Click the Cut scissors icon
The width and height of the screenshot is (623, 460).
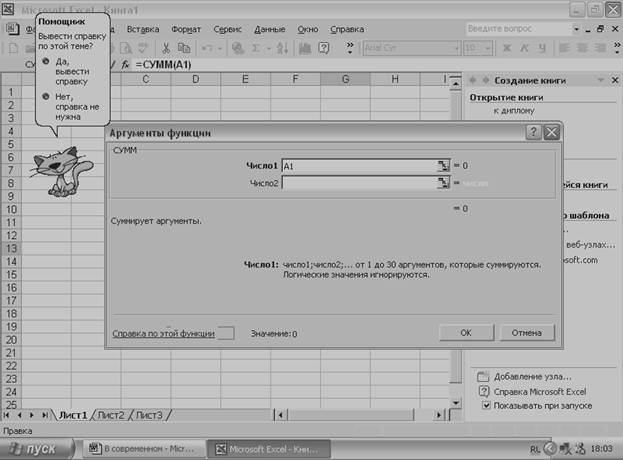coord(166,48)
